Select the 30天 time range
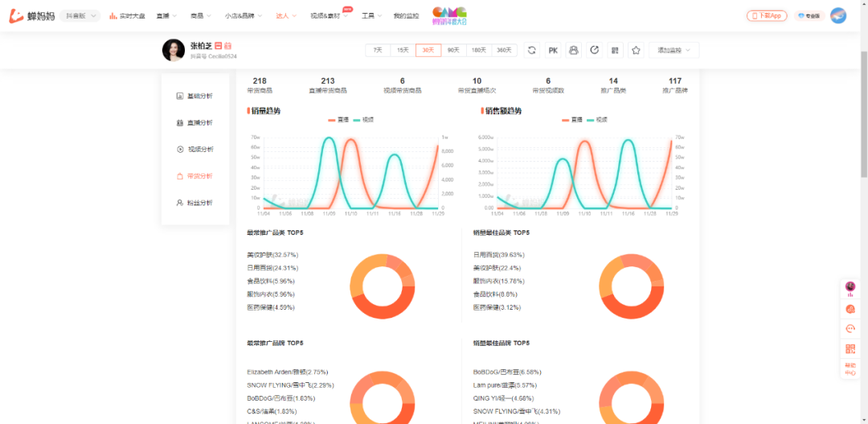This screenshot has height=424, width=868. click(x=428, y=50)
